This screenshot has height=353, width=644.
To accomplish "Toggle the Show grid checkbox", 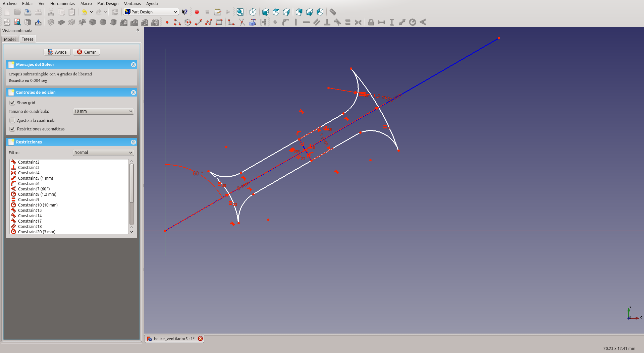I will 12,103.
